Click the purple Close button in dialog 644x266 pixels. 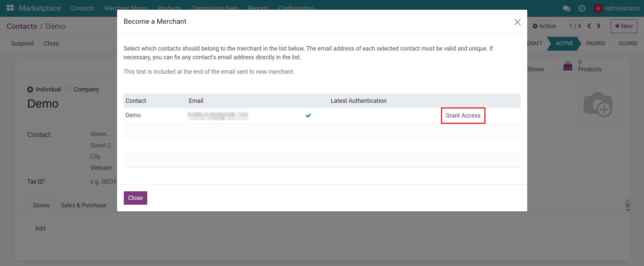point(136,198)
